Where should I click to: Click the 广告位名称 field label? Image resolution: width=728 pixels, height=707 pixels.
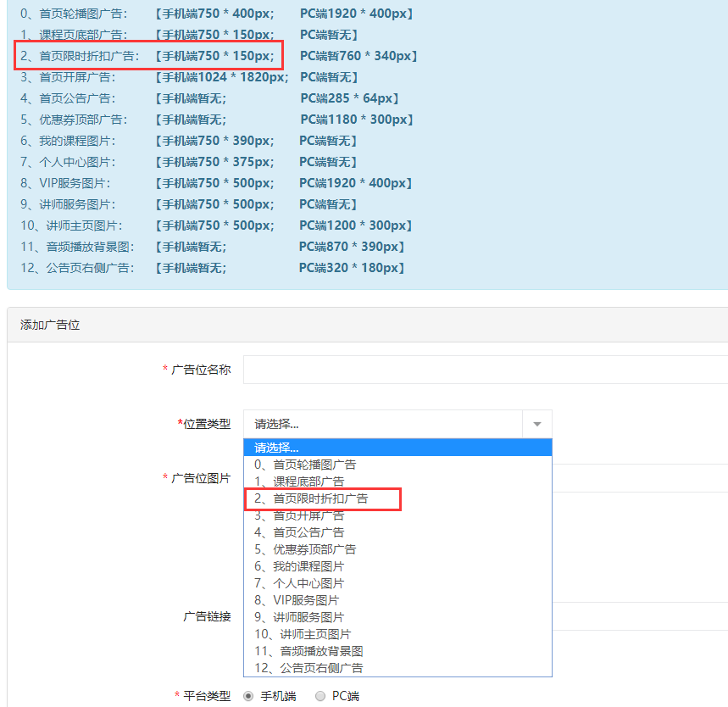pos(201,370)
